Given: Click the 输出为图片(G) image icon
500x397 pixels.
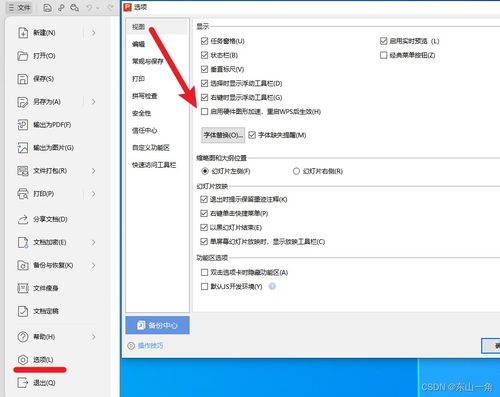Looking at the screenshot, I should (x=23, y=148).
